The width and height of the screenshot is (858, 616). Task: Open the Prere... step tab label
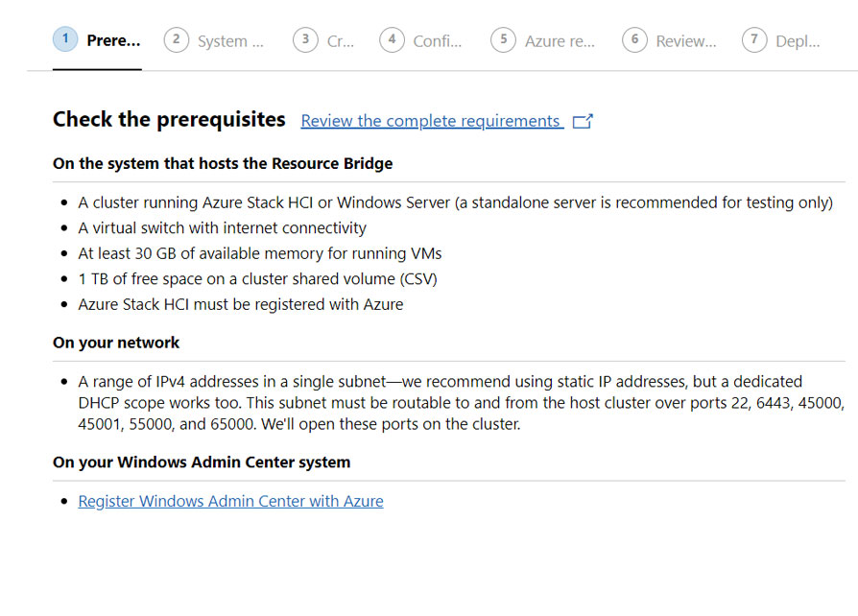click(x=113, y=40)
